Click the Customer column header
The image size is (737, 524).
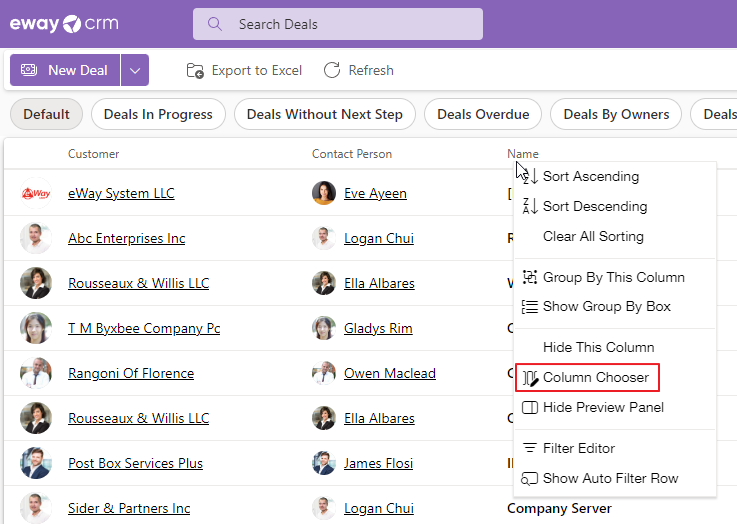click(94, 154)
